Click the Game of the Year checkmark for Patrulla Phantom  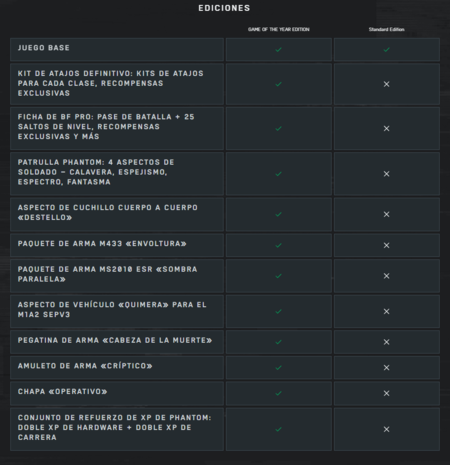[279, 174]
